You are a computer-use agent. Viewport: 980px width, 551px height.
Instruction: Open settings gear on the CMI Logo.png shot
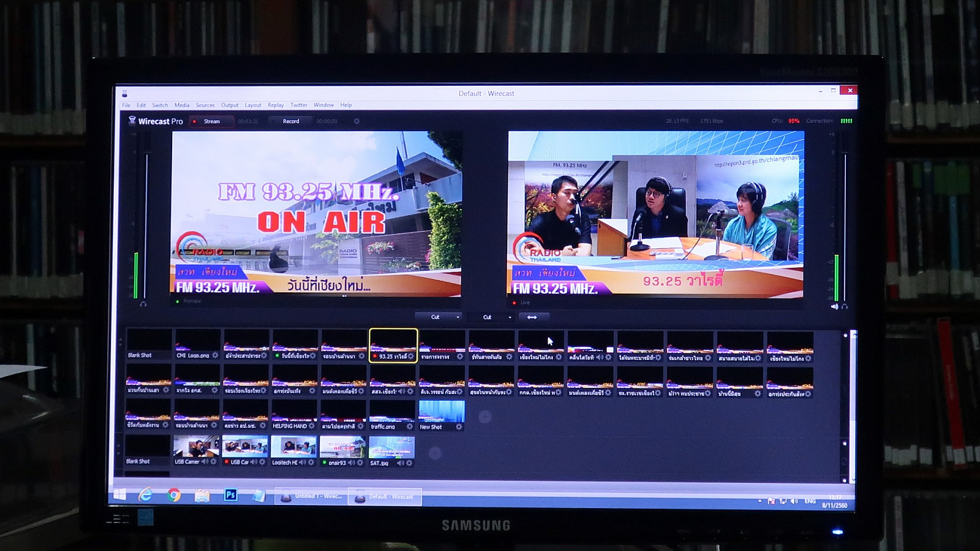215,355
